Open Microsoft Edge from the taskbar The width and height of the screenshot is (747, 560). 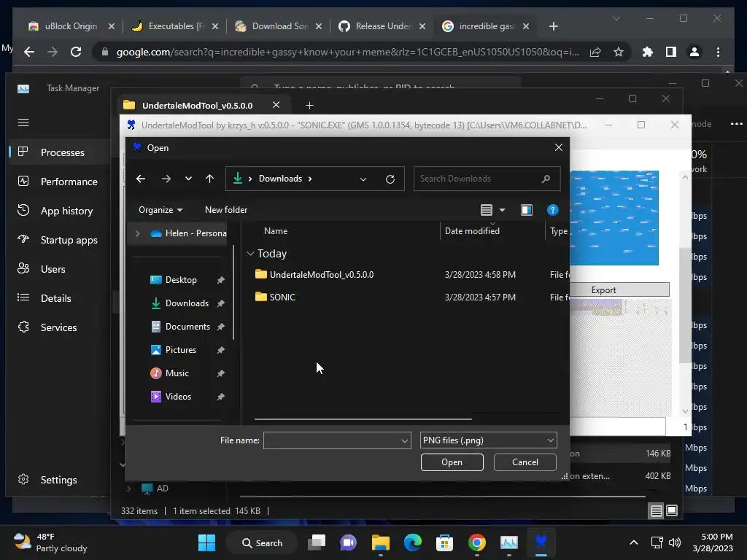point(413,542)
